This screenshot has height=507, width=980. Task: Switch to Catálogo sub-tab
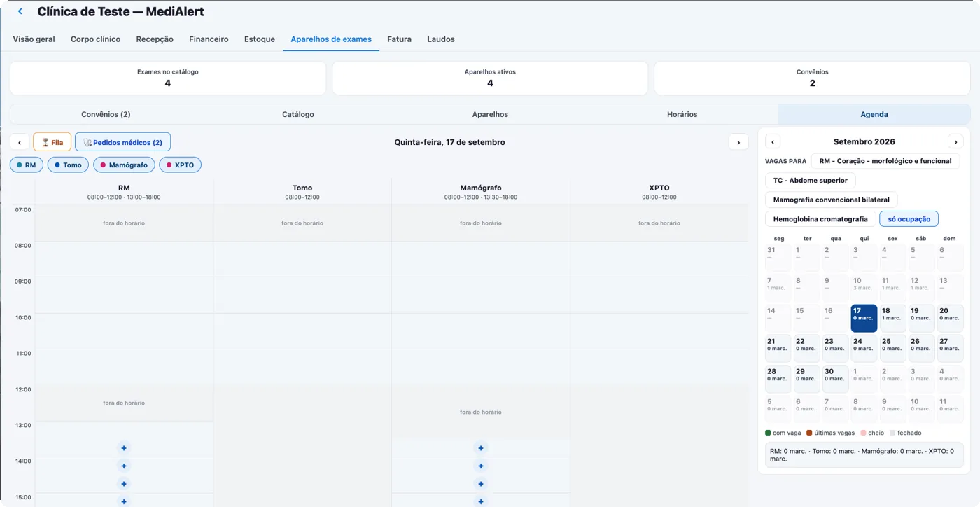pyautogui.click(x=298, y=114)
